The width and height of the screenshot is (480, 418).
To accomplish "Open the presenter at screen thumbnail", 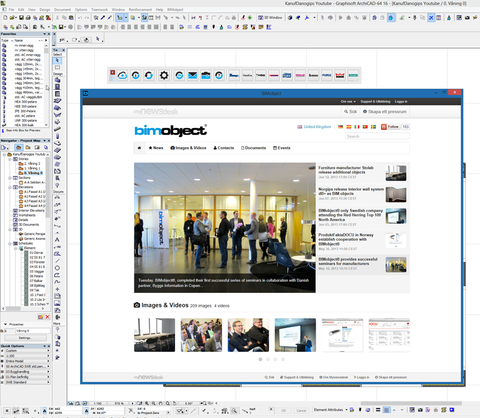I will [x=295, y=335].
